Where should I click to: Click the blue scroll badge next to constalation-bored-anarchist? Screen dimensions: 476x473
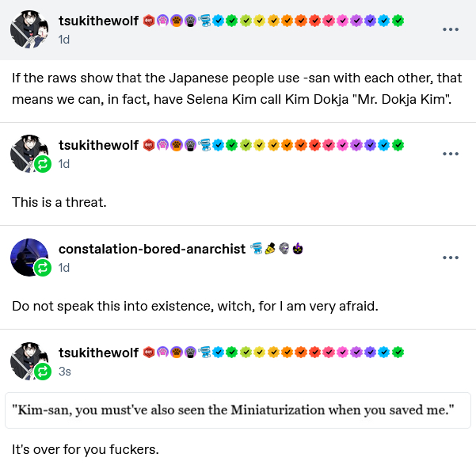click(256, 249)
